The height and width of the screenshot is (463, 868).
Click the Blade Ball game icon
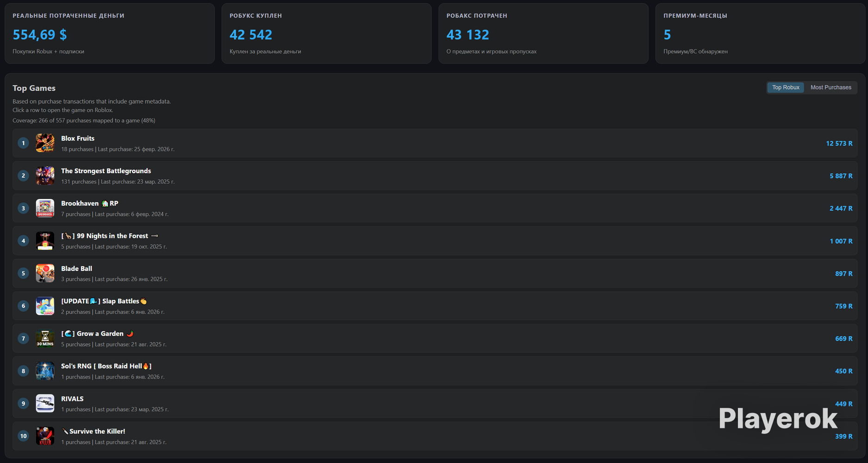click(x=45, y=273)
